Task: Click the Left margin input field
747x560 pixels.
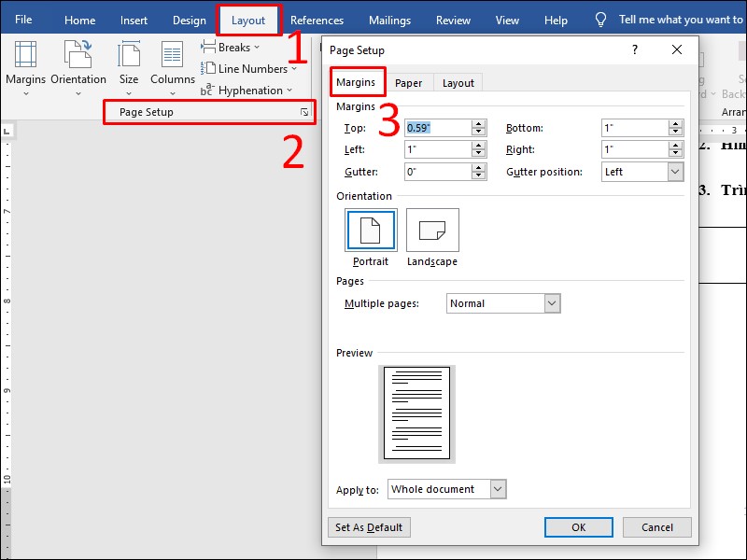Action: coord(437,149)
